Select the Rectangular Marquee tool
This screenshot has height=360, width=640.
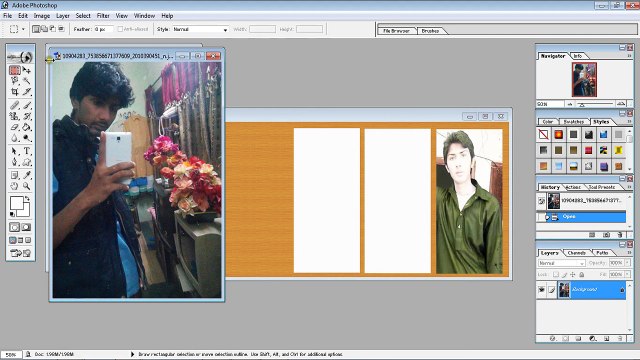coord(14,70)
